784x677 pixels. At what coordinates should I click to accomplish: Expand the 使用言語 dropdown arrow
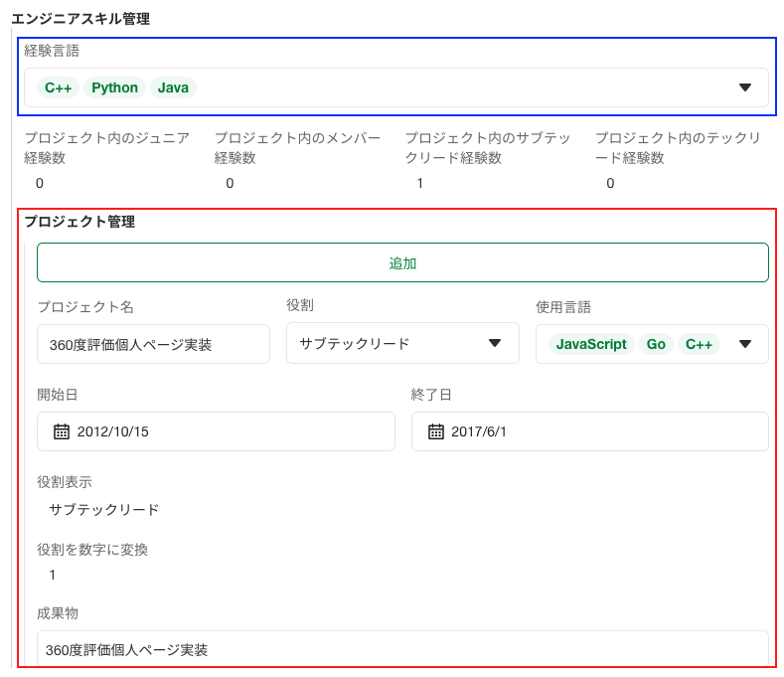(x=745, y=344)
